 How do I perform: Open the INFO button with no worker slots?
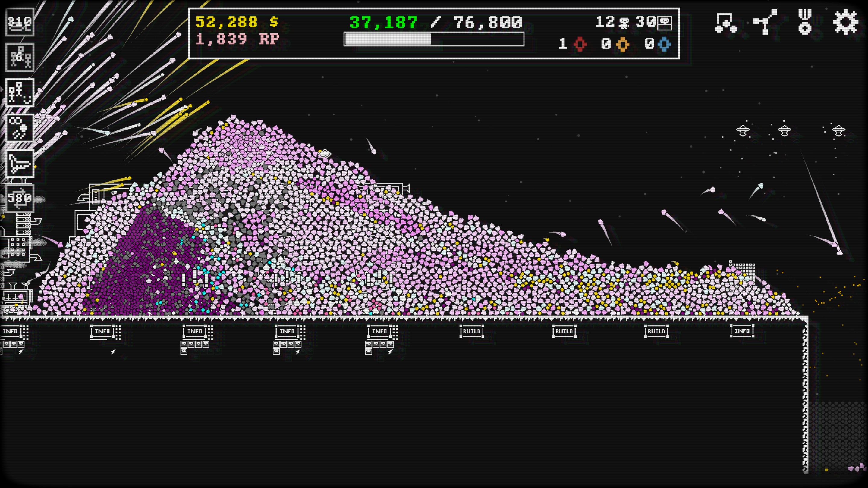102,331
